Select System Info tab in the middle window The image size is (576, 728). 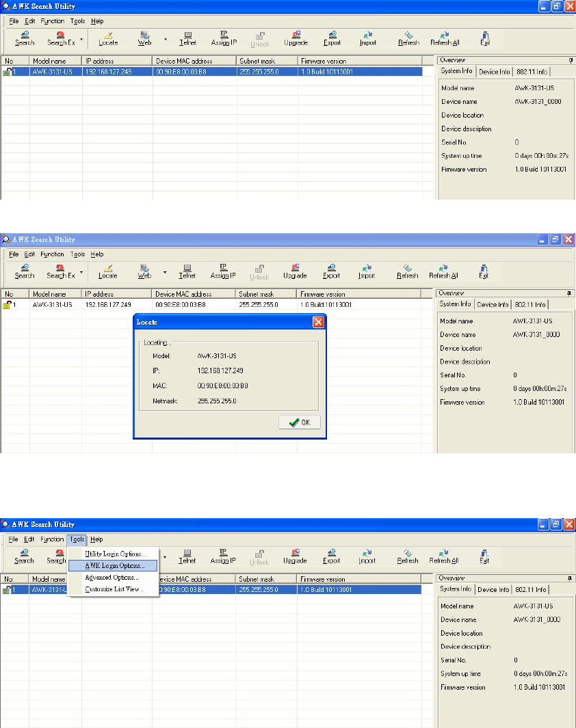(455, 304)
